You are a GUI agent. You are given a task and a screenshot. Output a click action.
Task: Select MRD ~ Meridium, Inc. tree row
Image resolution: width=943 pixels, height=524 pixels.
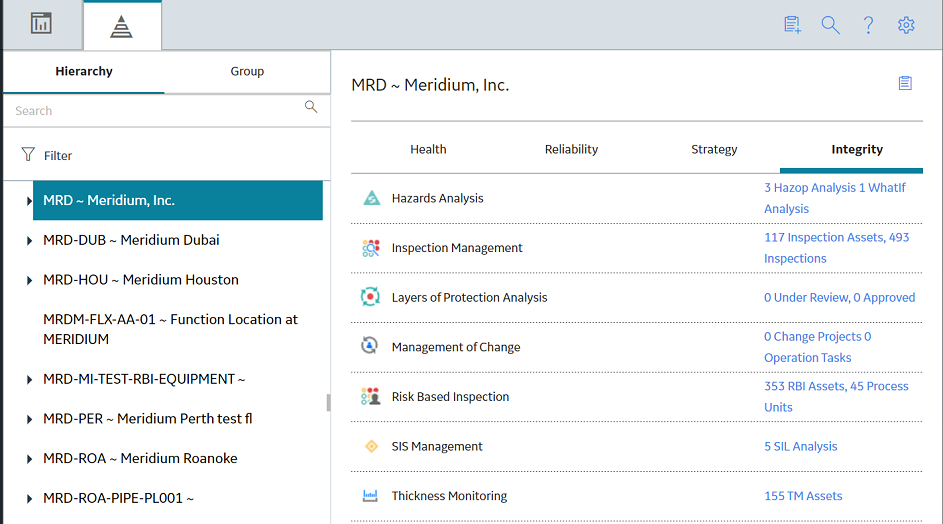(x=177, y=200)
